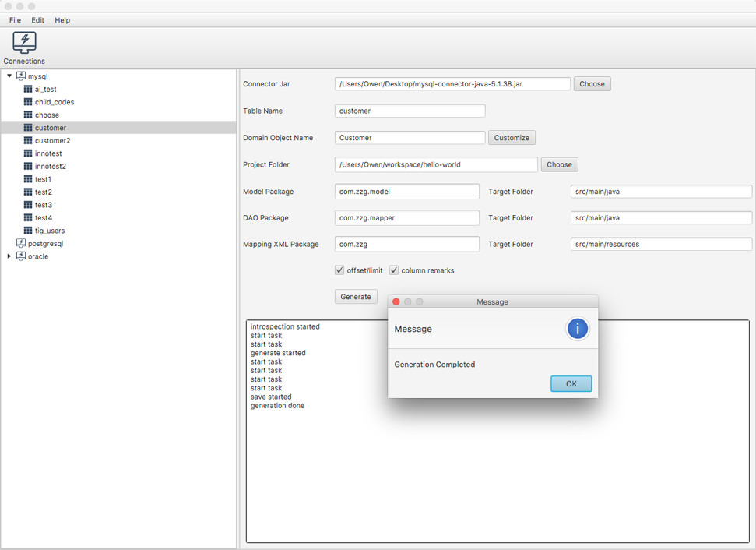Expand the oracle tree node
The image size is (756, 550).
(x=9, y=256)
